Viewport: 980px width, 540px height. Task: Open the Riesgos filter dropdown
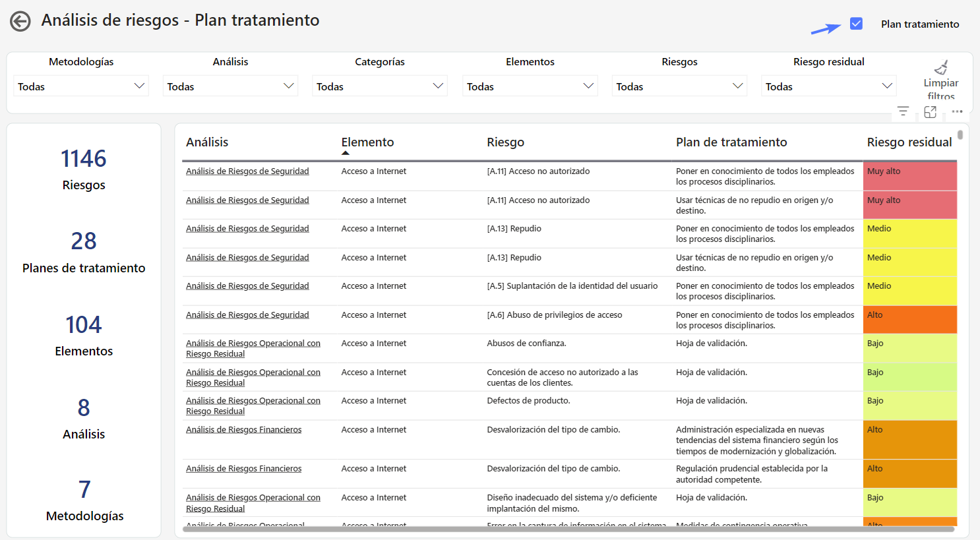(x=679, y=86)
